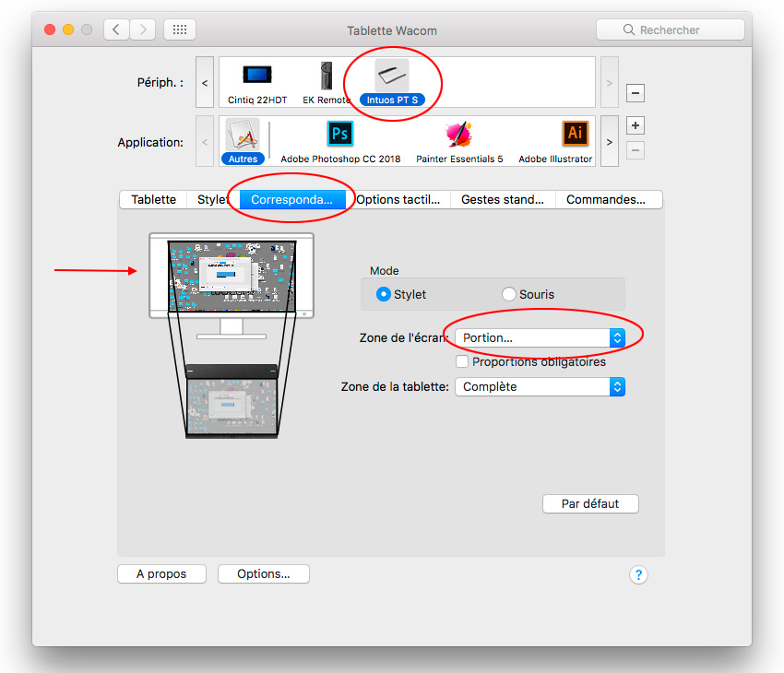Open the Zone de l'écran dropdown
The height and width of the screenshot is (673, 784).
tap(540, 338)
